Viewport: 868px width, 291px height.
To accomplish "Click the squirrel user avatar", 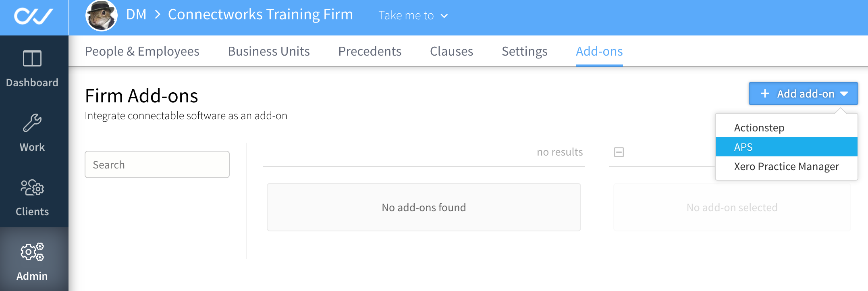I will 102,16.
